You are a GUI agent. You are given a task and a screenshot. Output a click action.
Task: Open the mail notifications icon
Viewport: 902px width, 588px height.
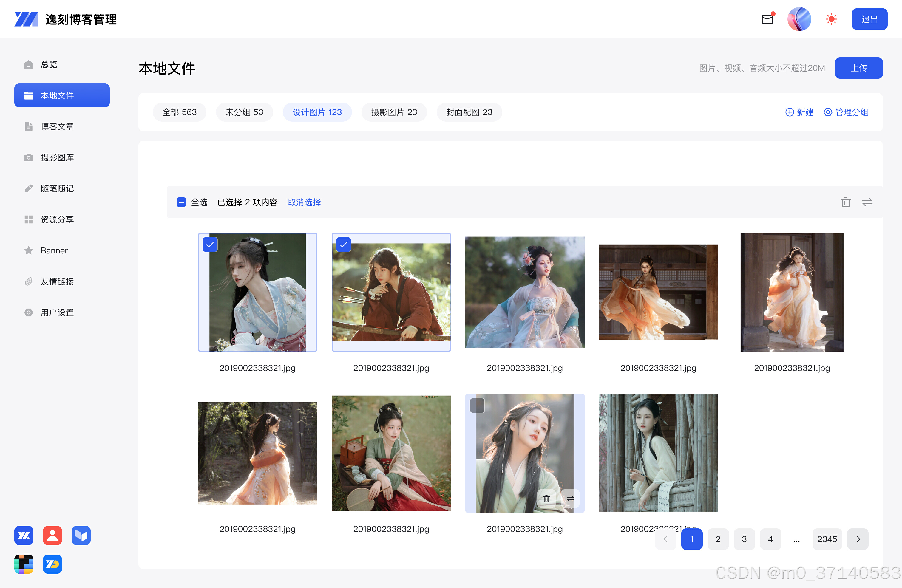coord(767,19)
